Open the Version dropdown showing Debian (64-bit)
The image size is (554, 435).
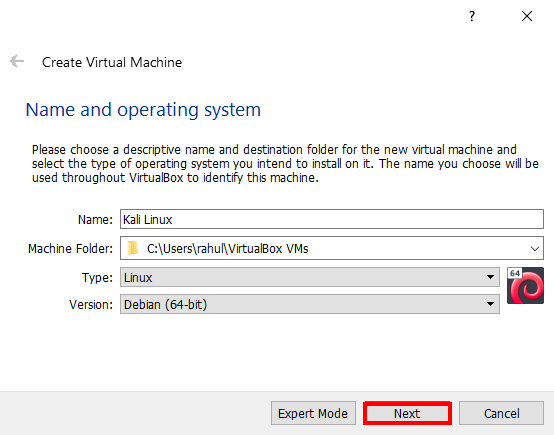pyautogui.click(x=310, y=304)
